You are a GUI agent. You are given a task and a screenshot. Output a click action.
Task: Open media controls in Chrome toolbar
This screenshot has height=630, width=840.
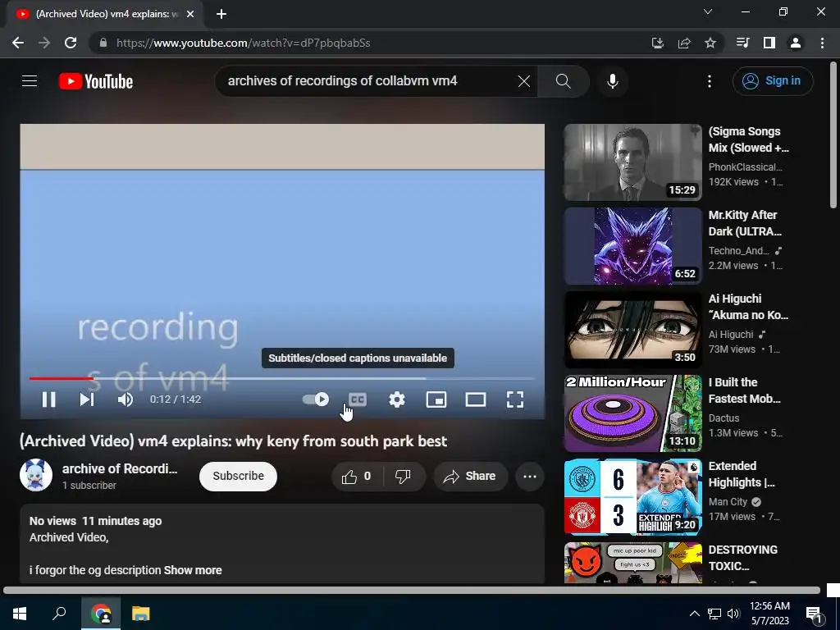tap(743, 43)
